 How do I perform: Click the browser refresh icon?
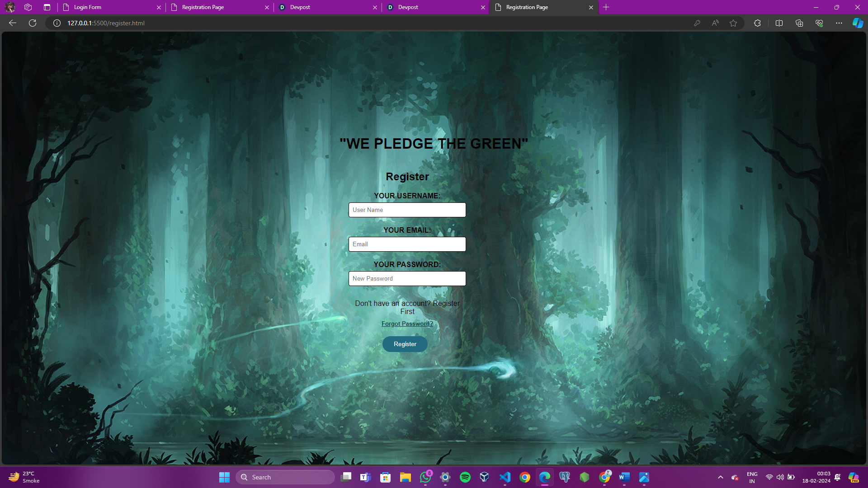point(33,23)
